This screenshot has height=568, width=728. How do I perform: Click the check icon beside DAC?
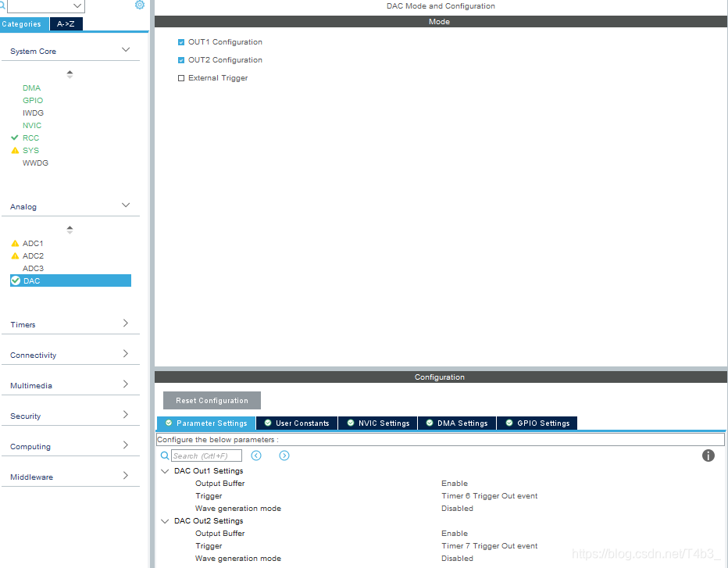16,280
